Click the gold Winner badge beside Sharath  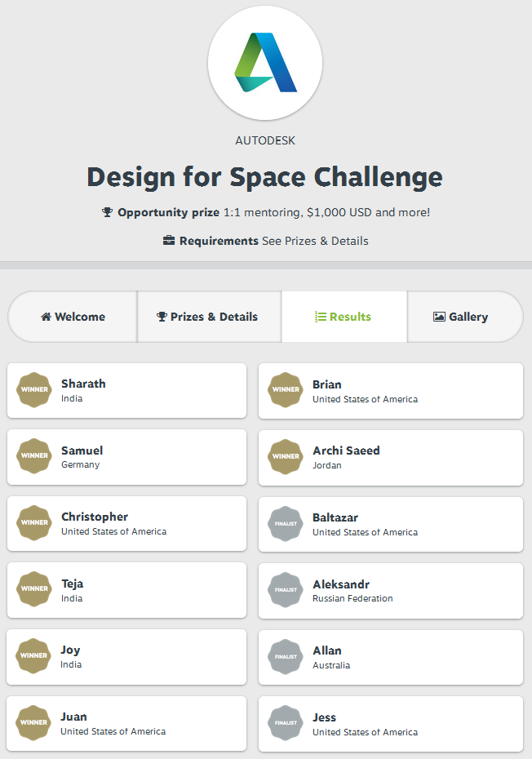click(34, 389)
